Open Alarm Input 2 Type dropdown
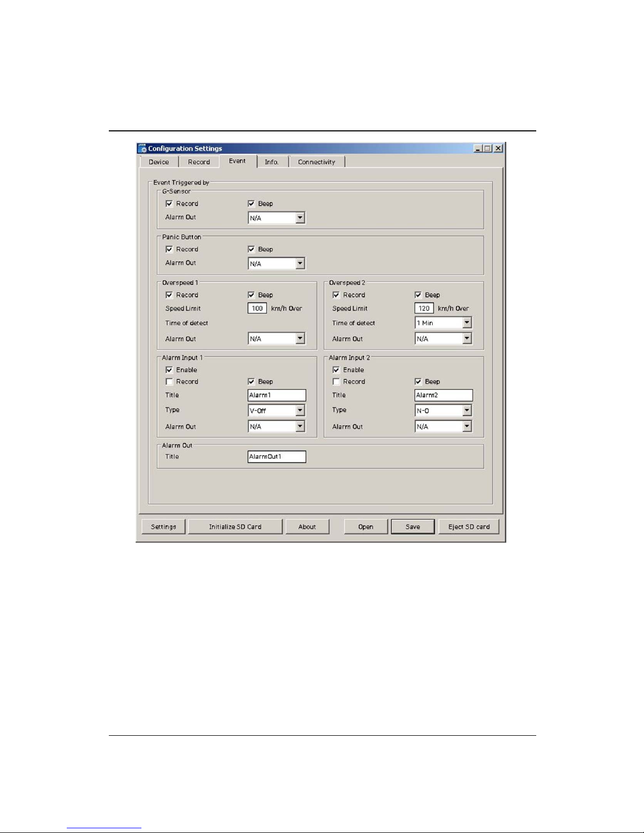The width and height of the screenshot is (644, 833). click(443, 410)
